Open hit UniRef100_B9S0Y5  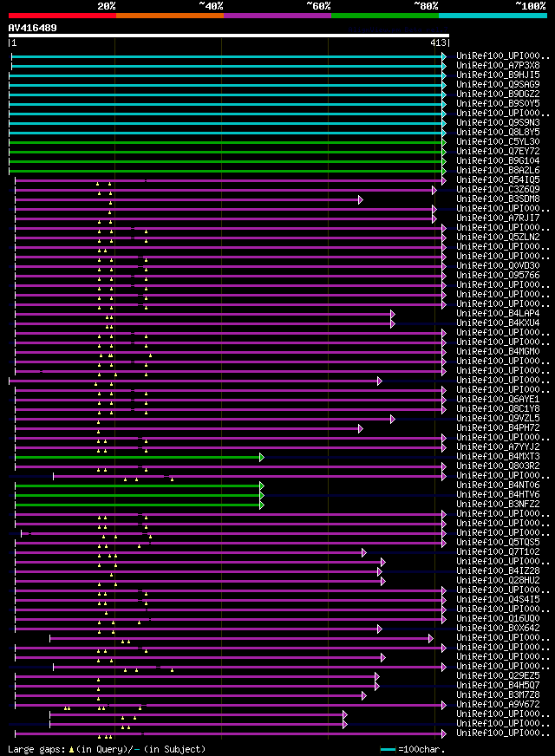pos(498,104)
